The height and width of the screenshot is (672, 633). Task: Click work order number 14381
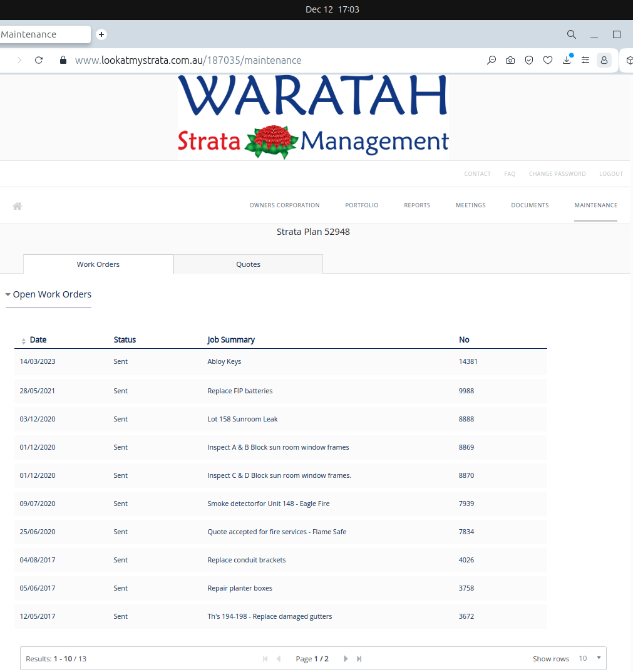pyautogui.click(x=468, y=361)
